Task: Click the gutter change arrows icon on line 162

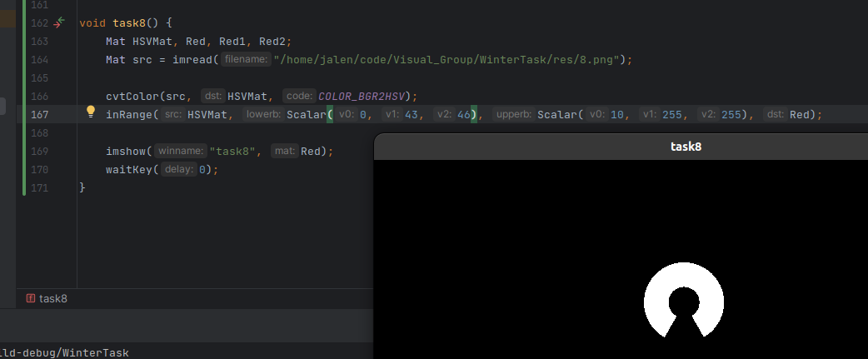Action: click(x=59, y=22)
